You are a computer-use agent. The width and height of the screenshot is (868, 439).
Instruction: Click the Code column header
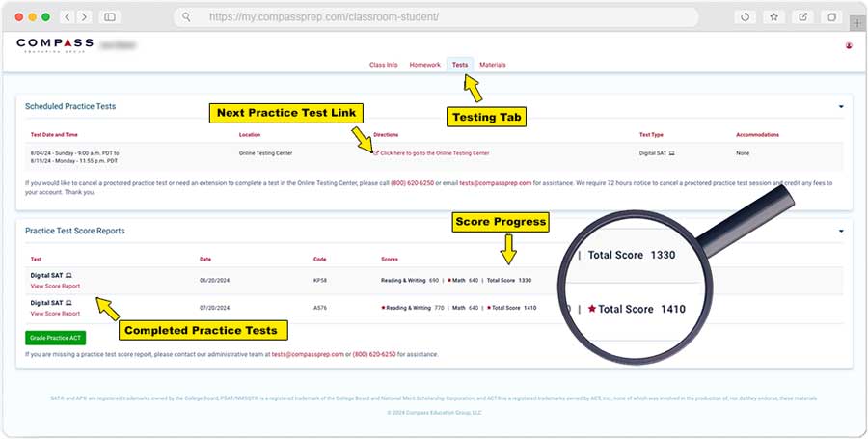coord(319,260)
